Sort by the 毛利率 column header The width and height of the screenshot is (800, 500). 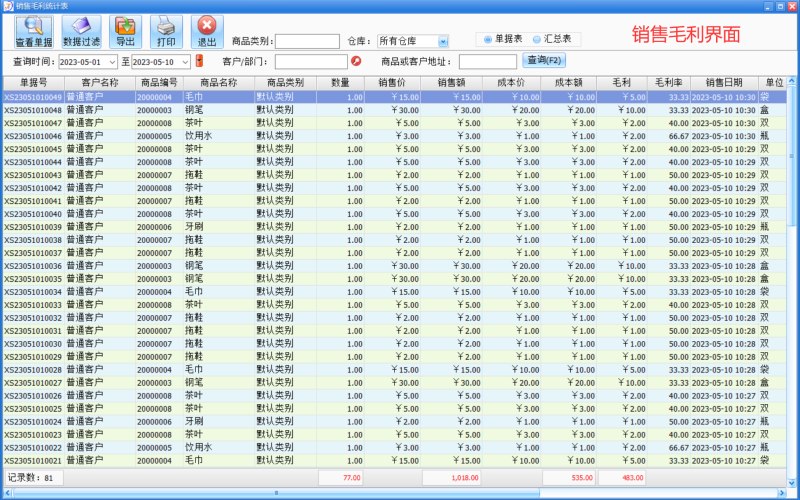click(669, 83)
